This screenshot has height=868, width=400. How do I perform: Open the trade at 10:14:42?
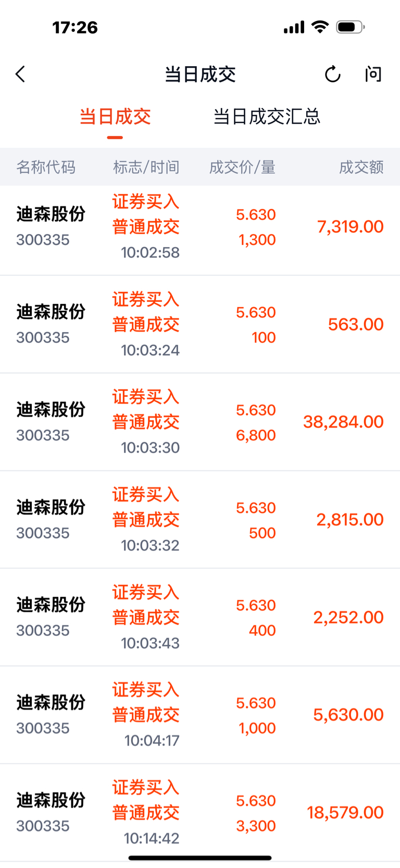[200, 812]
